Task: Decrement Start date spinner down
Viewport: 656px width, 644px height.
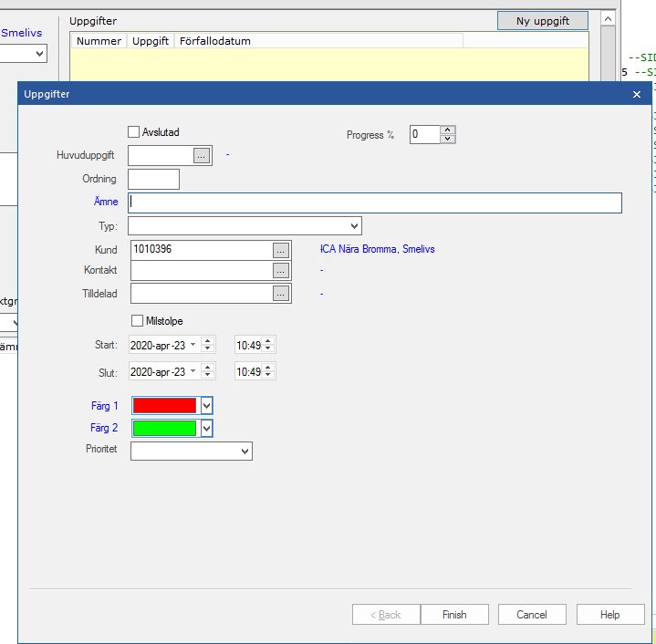Action: click(x=207, y=348)
